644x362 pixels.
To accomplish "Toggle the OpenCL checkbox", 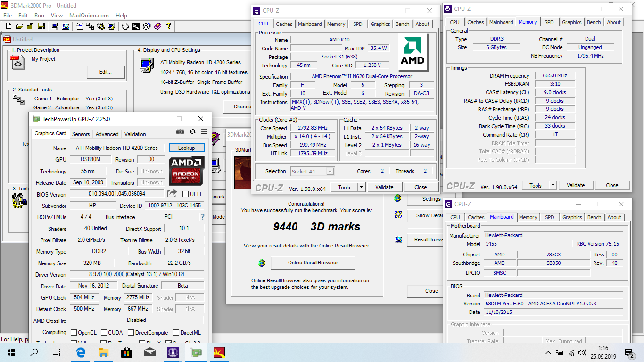I will pyautogui.click(x=74, y=332).
